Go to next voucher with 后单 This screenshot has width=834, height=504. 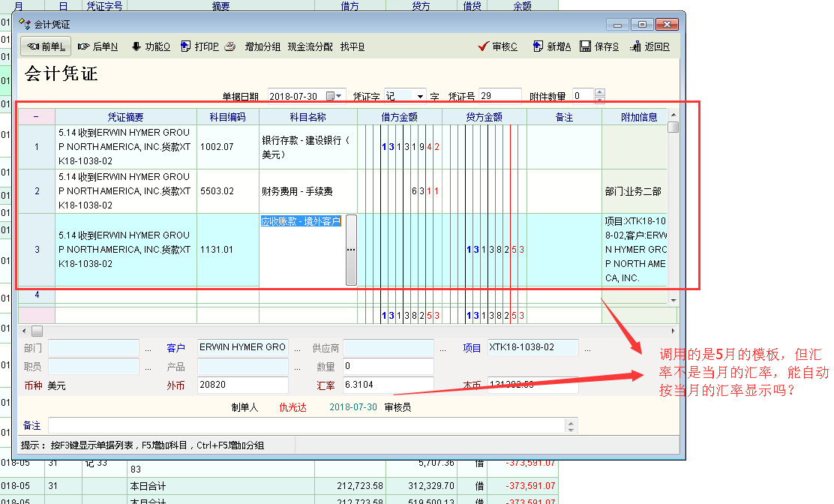click(x=97, y=46)
